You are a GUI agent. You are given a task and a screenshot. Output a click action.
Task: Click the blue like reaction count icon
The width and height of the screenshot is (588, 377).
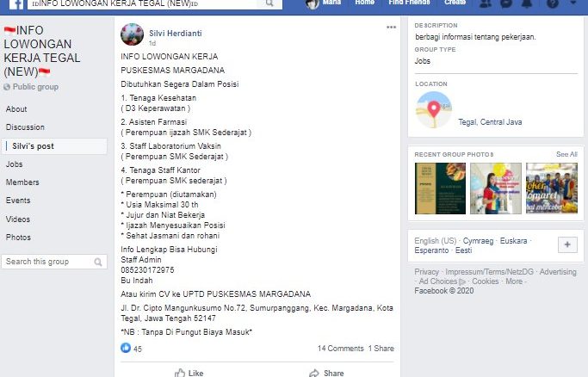tap(126, 348)
